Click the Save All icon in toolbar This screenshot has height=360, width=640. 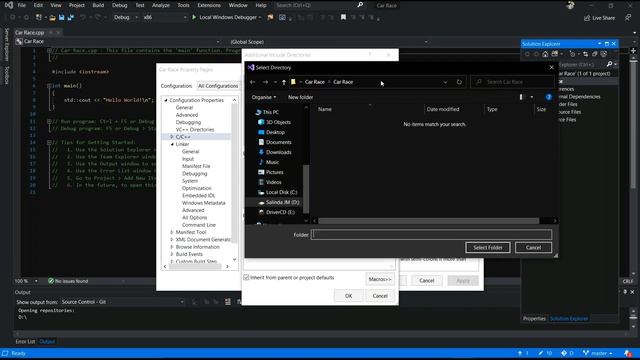71,18
